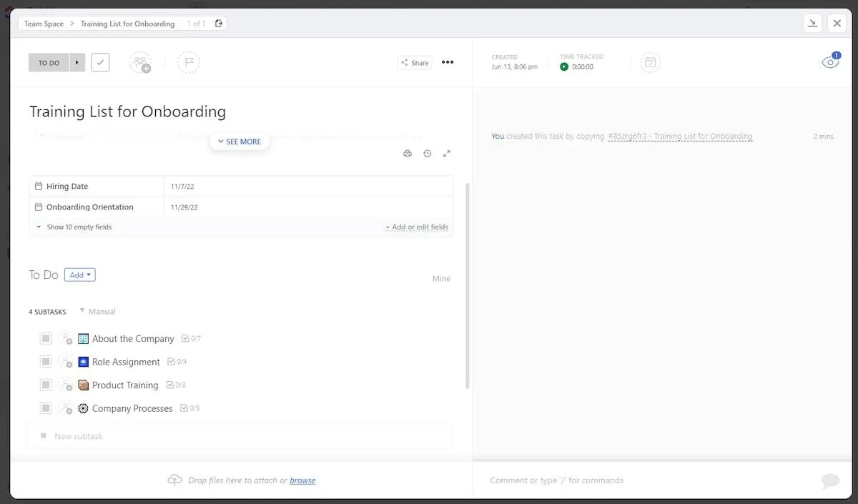
Task: Check the Product Training subtask box
Action: coord(46,385)
